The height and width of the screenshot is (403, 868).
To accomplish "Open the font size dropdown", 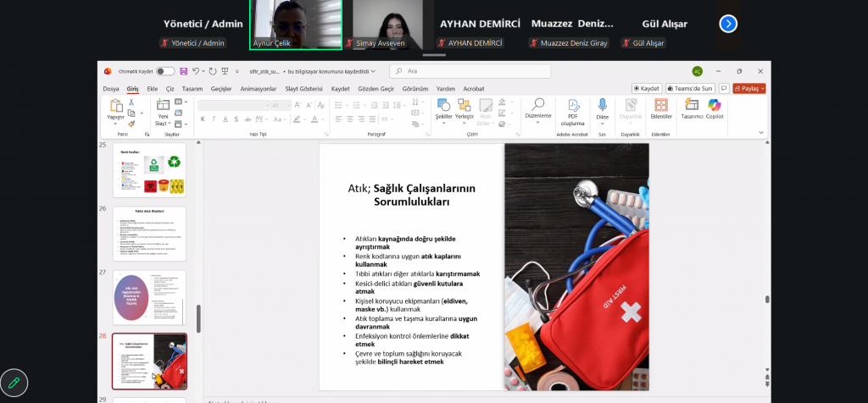I will point(288,105).
